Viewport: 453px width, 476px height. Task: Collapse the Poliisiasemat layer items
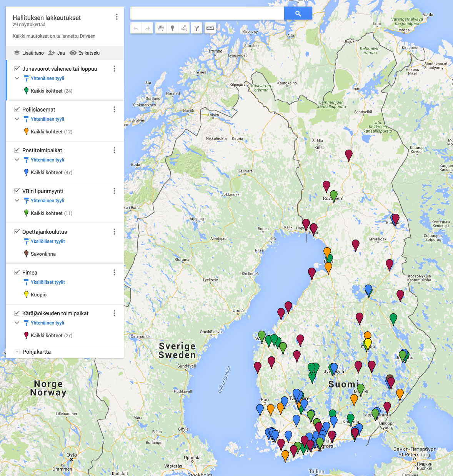(17, 119)
